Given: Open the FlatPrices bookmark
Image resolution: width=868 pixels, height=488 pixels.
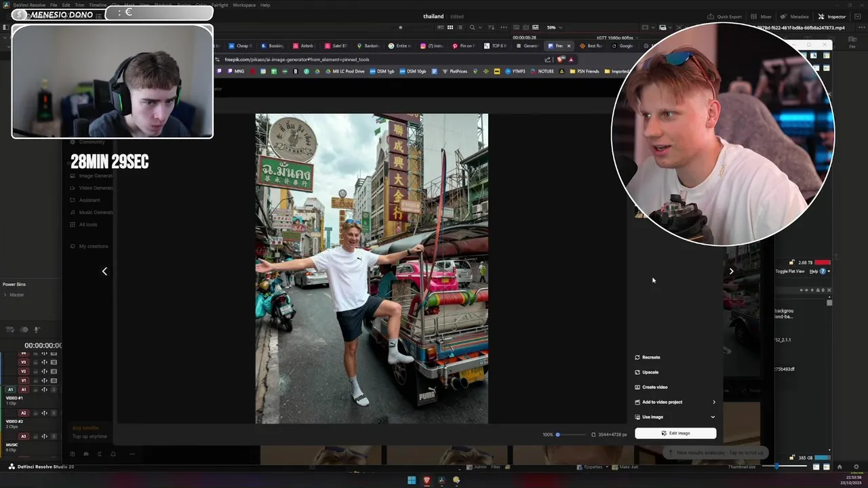Looking at the screenshot, I should 455,71.
